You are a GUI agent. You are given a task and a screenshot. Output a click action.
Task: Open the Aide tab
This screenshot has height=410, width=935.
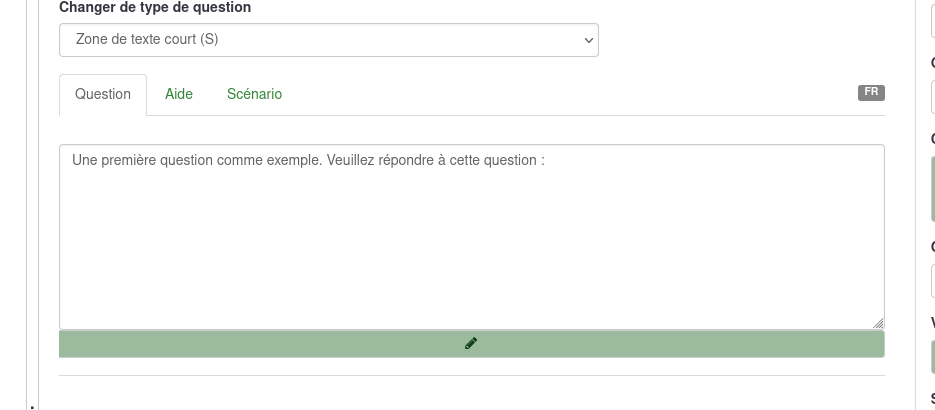[x=179, y=94]
